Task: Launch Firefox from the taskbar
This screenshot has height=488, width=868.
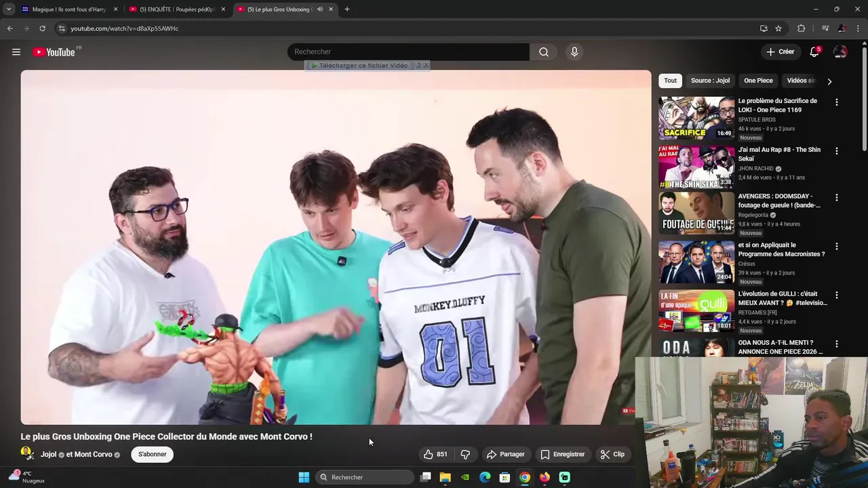Action: tap(545, 477)
